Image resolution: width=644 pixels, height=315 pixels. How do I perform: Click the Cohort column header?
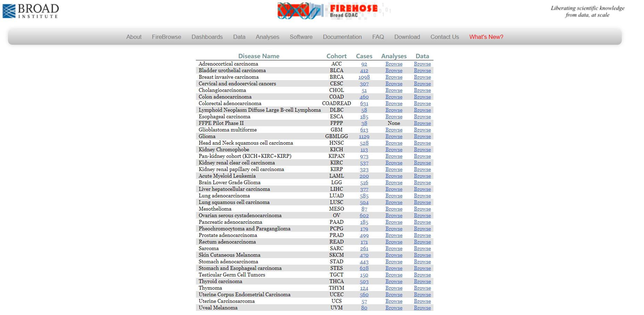pyautogui.click(x=337, y=56)
